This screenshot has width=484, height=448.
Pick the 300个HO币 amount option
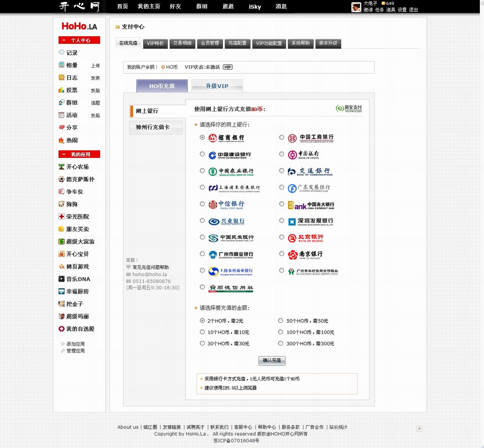(x=281, y=343)
